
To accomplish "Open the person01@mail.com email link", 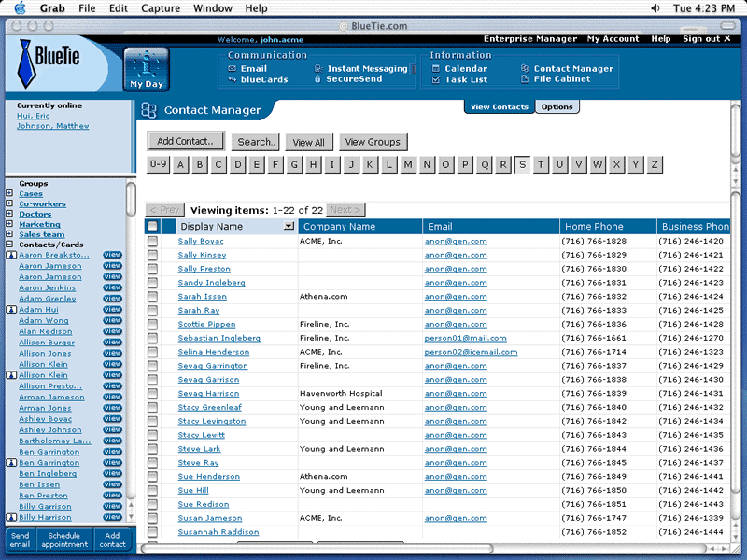I will [x=465, y=338].
